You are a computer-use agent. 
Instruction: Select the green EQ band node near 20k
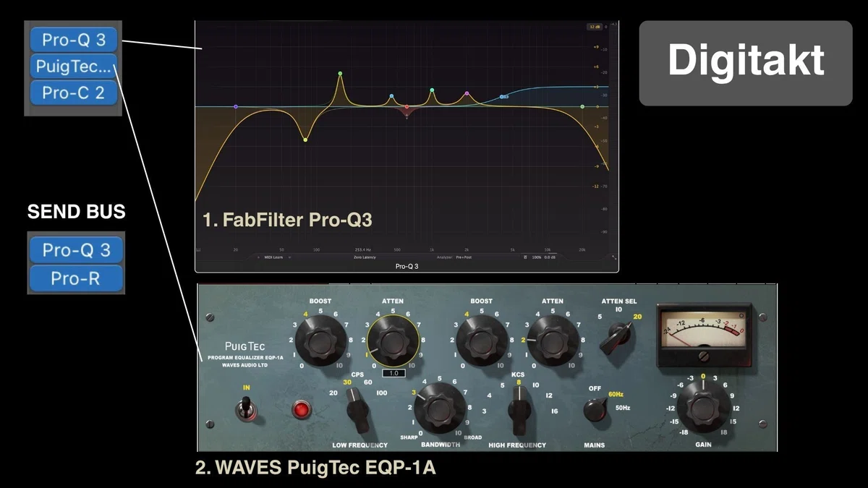pos(583,107)
